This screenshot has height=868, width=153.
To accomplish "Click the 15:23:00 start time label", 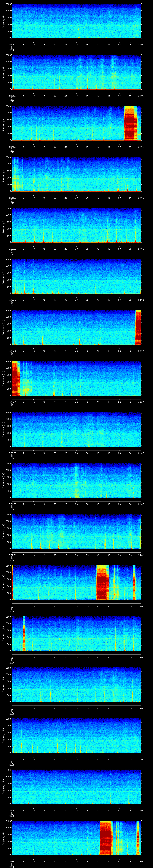I will point(12,96).
